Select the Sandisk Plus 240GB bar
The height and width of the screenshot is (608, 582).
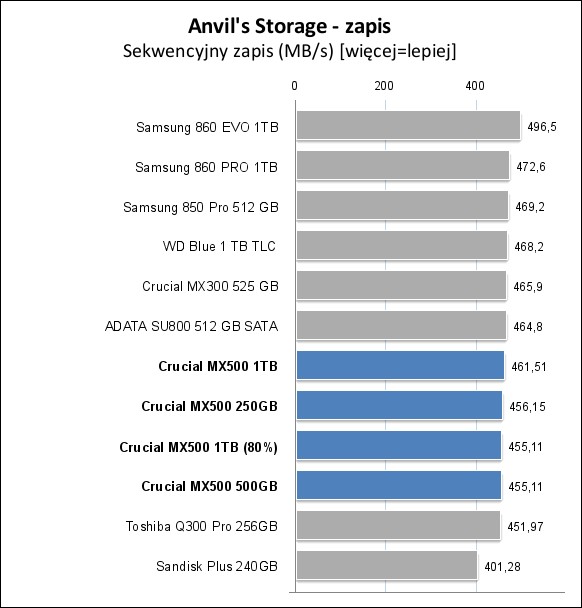click(387, 565)
